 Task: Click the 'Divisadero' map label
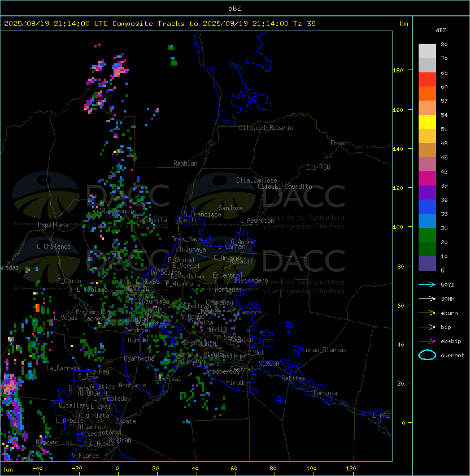click(251, 280)
